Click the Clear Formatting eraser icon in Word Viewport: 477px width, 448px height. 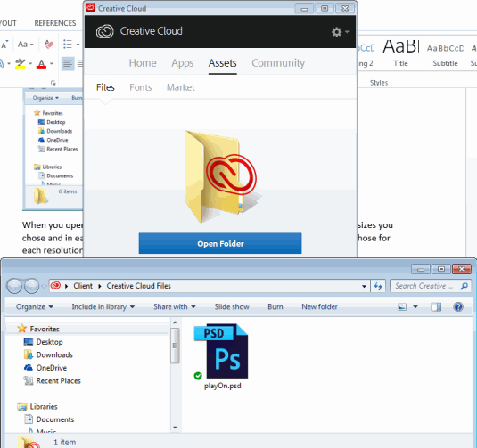[x=49, y=45]
